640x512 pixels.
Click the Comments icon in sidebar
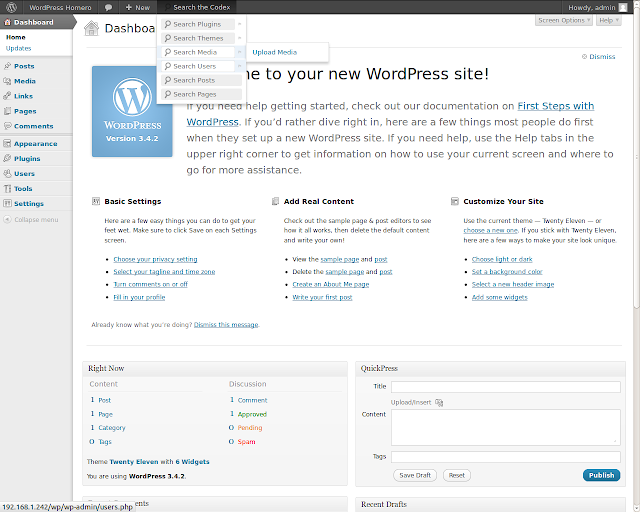click(7, 126)
